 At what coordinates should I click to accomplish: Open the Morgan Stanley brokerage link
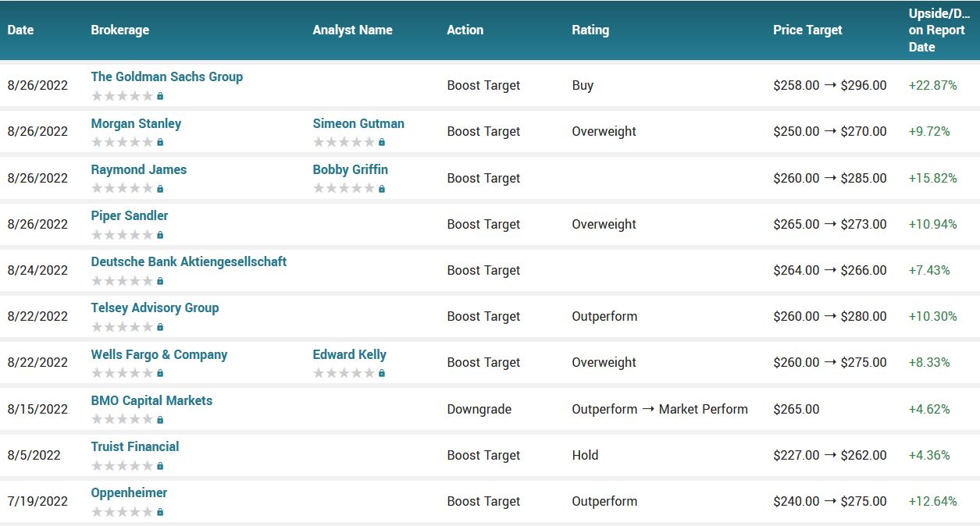[x=136, y=123]
